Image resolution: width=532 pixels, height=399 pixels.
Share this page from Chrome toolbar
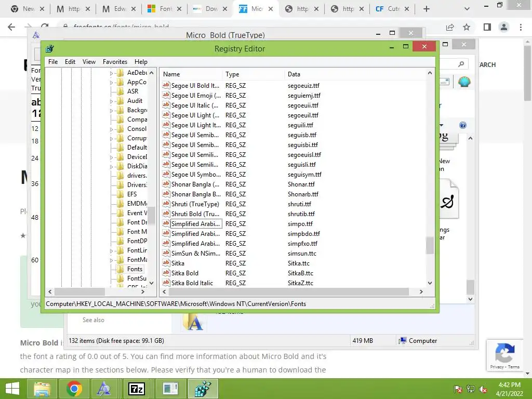click(x=450, y=27)
